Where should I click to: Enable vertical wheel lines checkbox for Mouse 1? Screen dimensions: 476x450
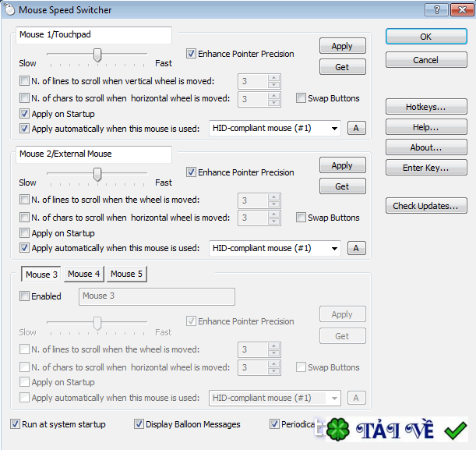pos(24,81)
